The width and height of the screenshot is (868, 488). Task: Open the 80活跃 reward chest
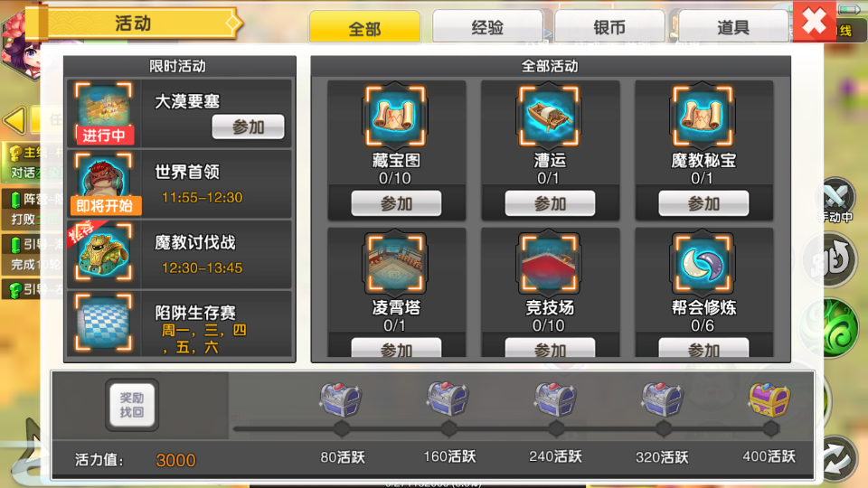pyautogui.click(x=341, y=399)
